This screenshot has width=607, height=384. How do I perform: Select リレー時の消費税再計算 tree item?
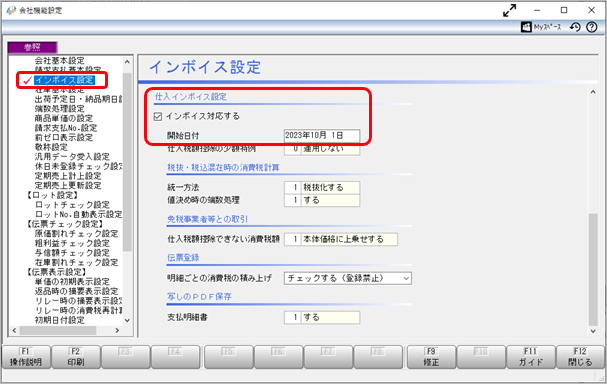click(78, 310)
